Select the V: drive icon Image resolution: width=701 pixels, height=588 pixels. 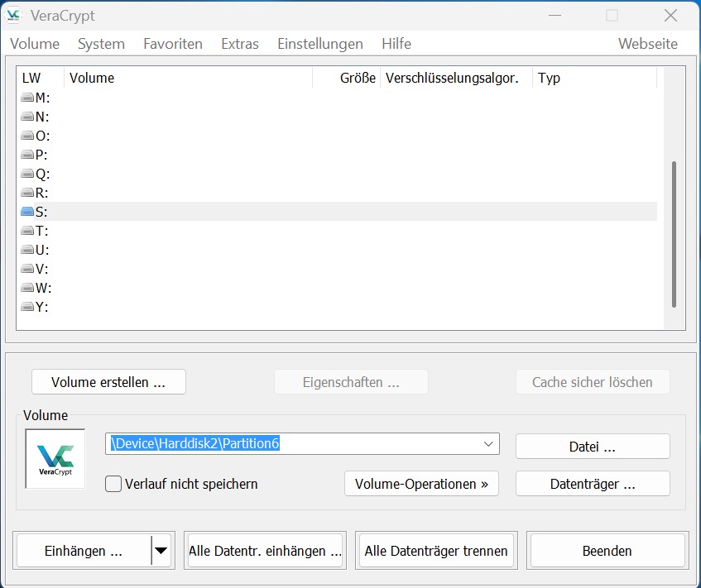[27, 269]
